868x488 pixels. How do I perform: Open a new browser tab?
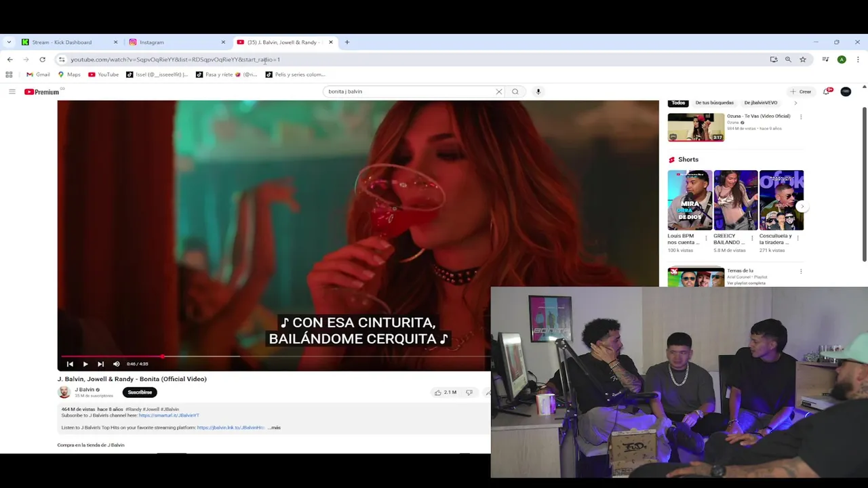(x=347, y=42)
